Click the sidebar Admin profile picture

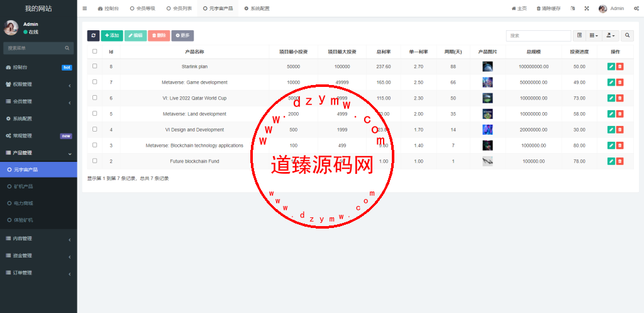[x=11, y=28]
